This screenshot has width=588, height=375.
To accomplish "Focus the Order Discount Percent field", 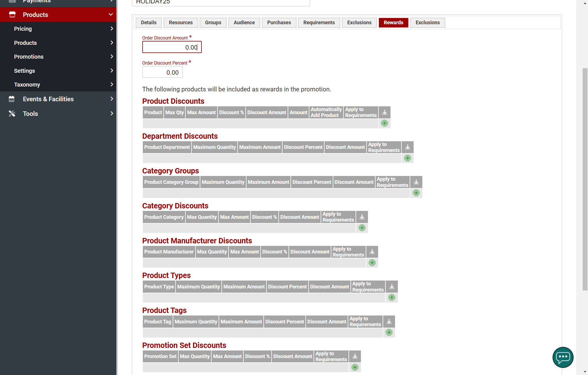I will tap(163, 72).
